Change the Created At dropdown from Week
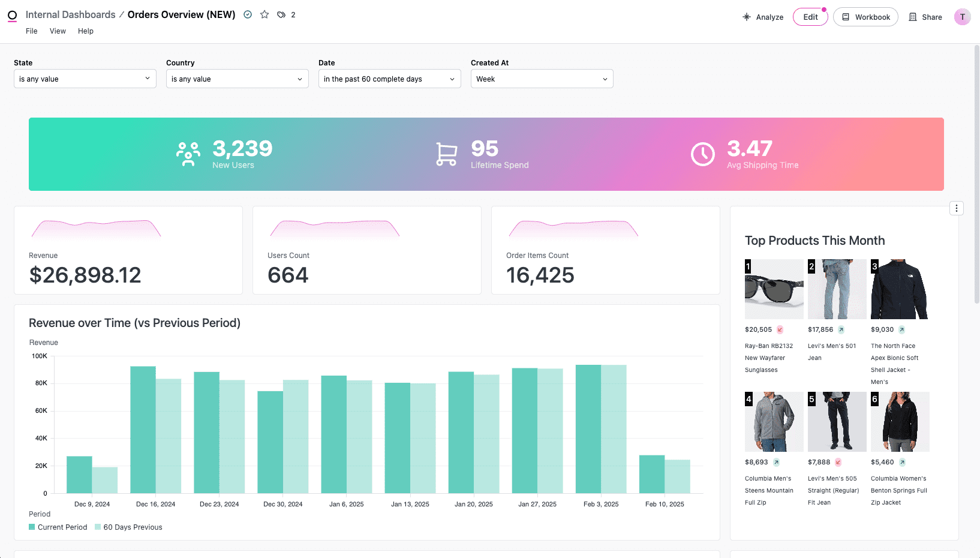 click(542, 79)
